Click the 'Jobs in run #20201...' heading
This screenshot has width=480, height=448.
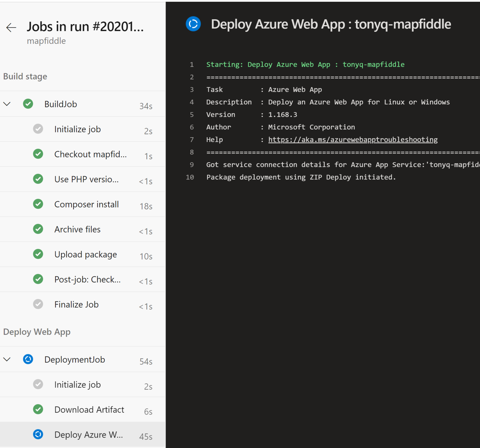pos(85,27)
